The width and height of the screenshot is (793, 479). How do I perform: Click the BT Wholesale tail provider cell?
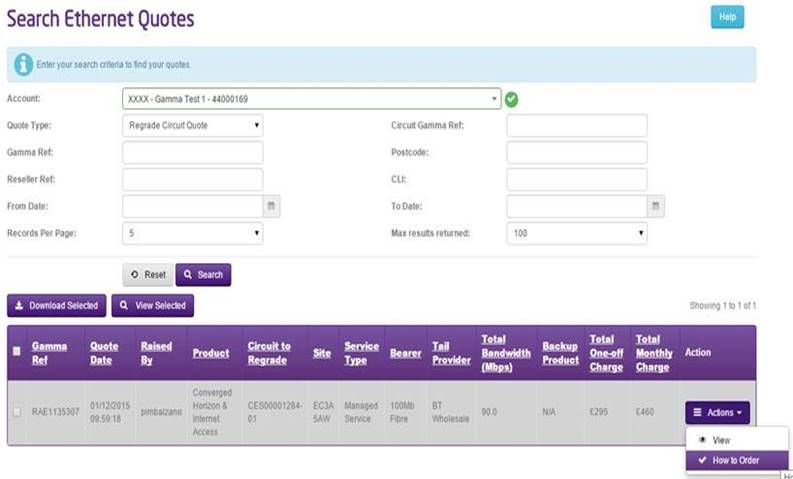click(x=451, y=412)
